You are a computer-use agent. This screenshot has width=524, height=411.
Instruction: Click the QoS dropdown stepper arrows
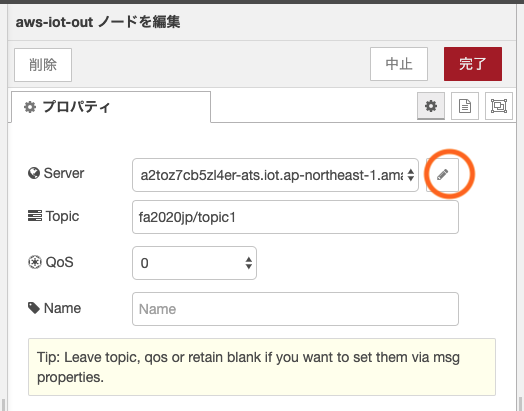tap(249, 263)
